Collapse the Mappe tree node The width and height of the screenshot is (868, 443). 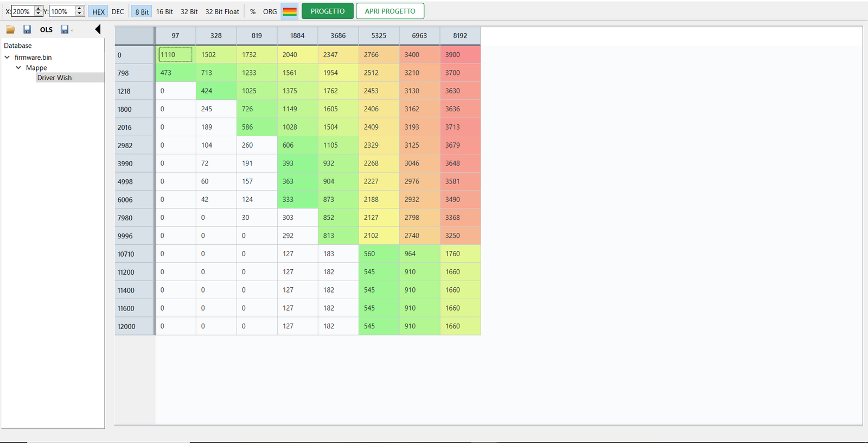coord(18,68)
